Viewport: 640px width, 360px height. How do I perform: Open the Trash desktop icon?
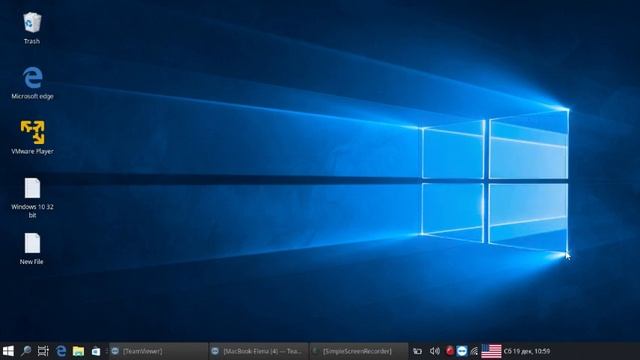pos(32,22)
